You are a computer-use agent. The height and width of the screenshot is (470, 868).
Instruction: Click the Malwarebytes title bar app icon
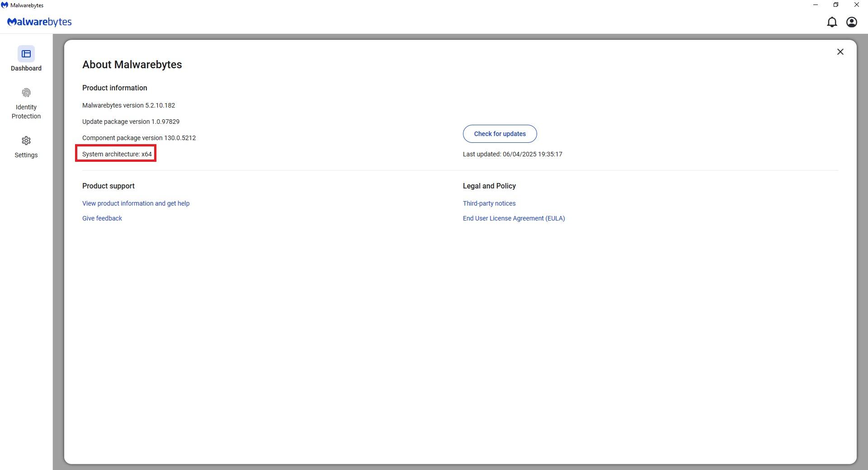(5, 5)
